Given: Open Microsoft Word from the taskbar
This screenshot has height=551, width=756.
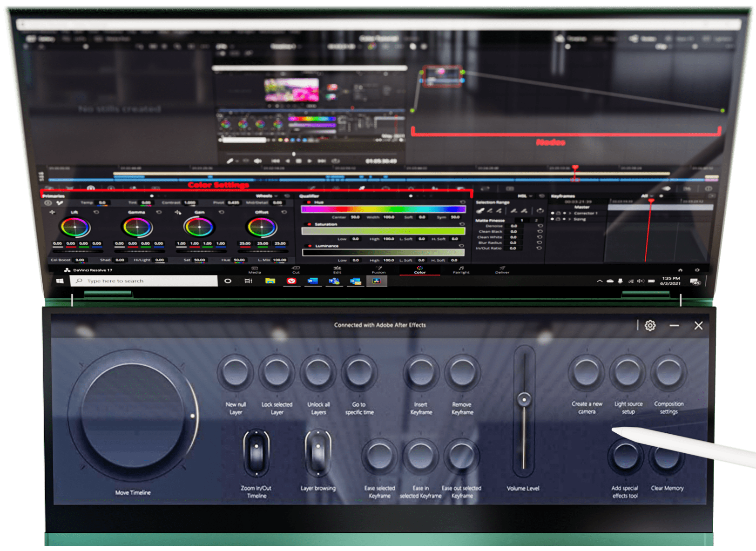Looking at the screenshot, I should click(x=312, y=281).
